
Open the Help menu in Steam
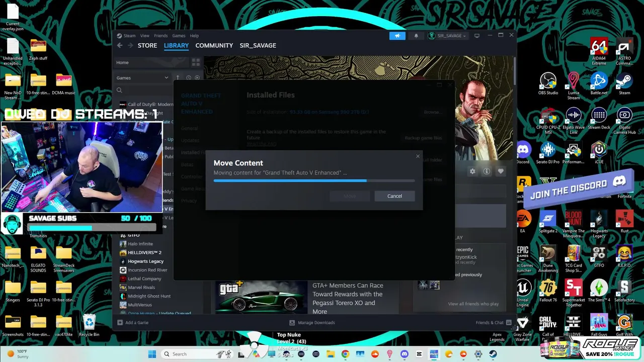tap(194, 36)
